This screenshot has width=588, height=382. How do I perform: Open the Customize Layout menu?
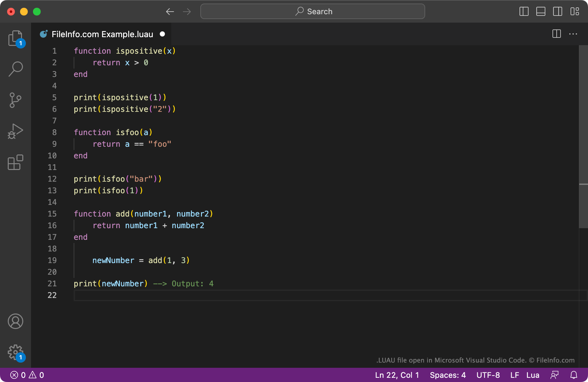574,12
